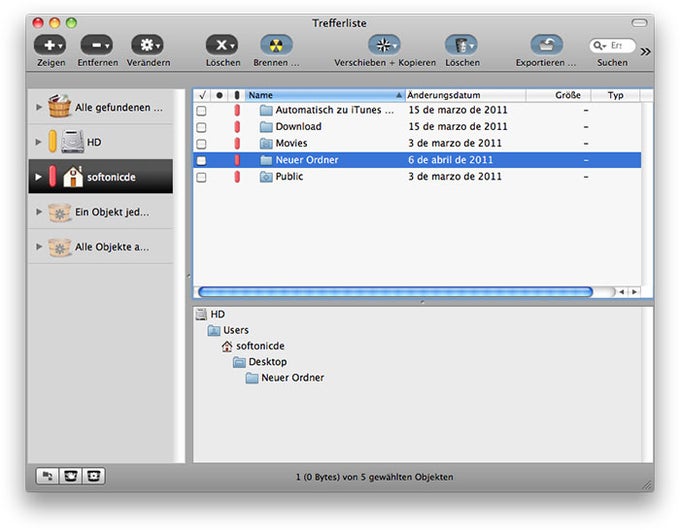This screenshot has width=680, height=530.
Task: Click the middle bottom-left basket button
Action: point(71,476)
